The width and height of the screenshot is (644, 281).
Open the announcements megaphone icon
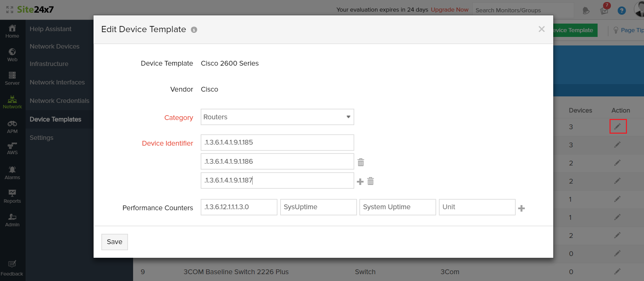(586, 11)
